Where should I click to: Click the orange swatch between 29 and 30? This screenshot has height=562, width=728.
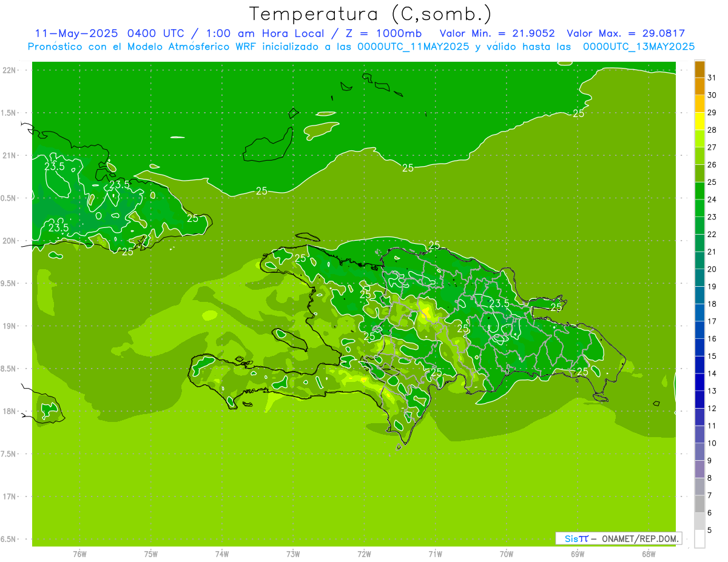point(699,104)
